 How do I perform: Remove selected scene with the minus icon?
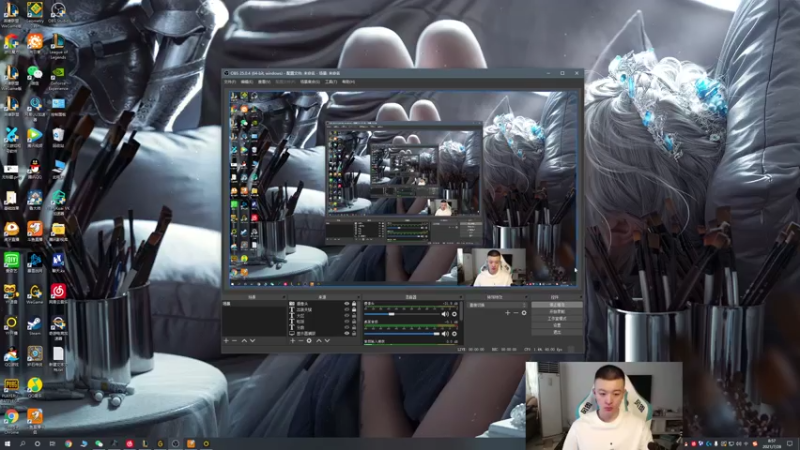[235, 340]
